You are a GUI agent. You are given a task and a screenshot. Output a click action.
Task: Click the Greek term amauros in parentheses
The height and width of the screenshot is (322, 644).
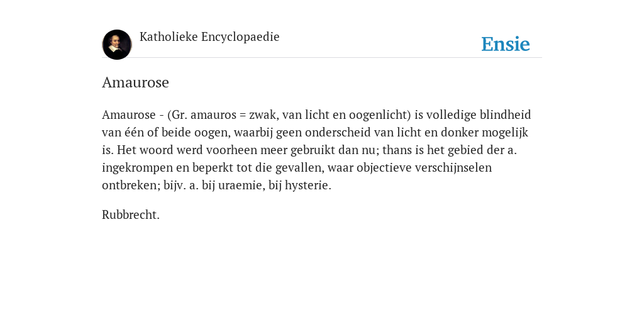(214, 115)
